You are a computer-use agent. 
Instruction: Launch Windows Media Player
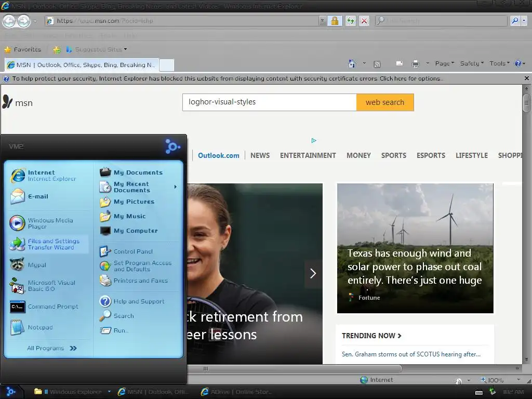point(47,223)
